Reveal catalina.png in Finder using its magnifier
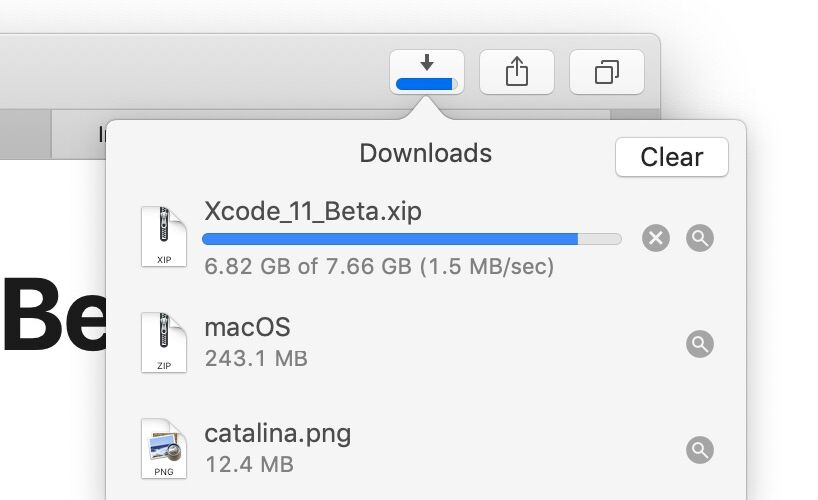This screenshot has height=500, width=818. point(700,450)
